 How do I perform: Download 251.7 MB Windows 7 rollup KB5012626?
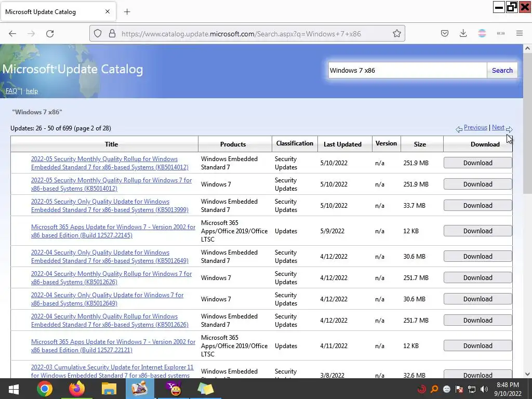[x=478, y=277]
